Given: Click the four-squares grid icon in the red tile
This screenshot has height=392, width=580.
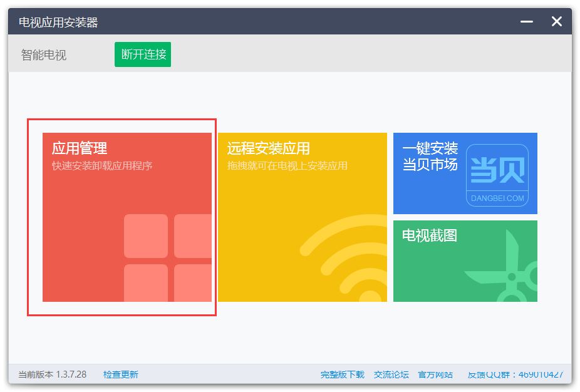Looking at the screenshot, I should 168,257.
